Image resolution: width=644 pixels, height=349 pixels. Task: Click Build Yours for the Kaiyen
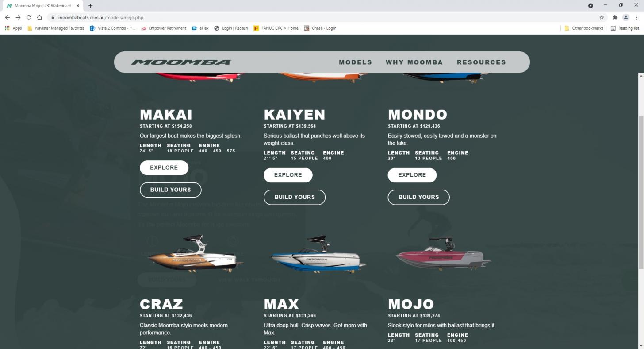[295, 197]
